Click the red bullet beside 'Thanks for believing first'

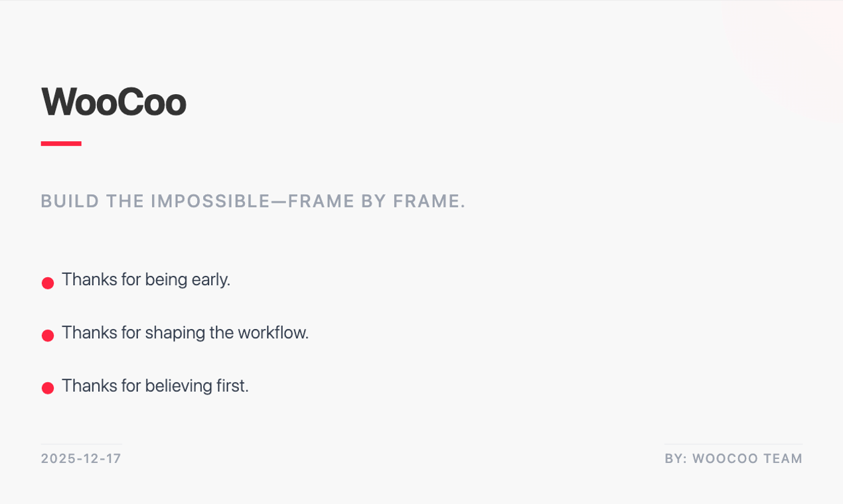click(48, 388)
